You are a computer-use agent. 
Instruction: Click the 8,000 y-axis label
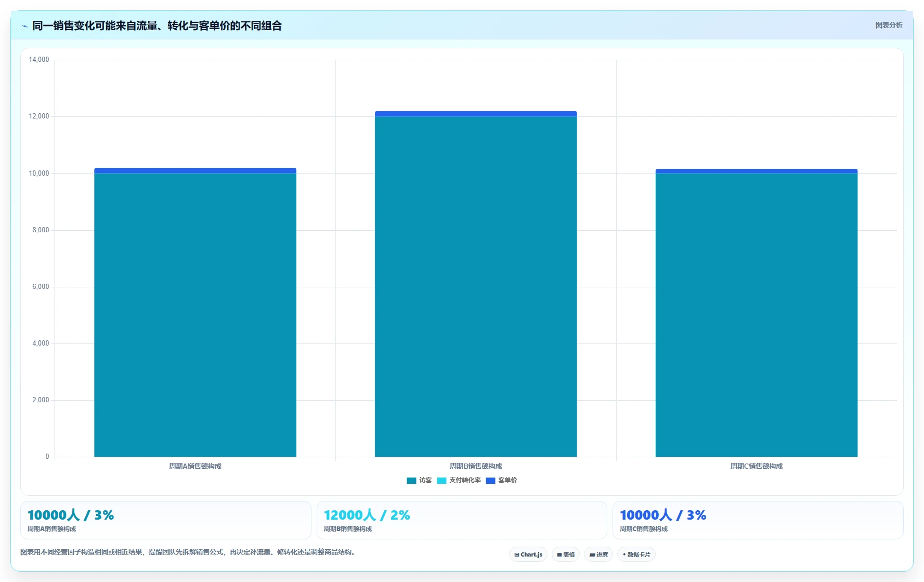pyautogui.click(x=41, y=230)
